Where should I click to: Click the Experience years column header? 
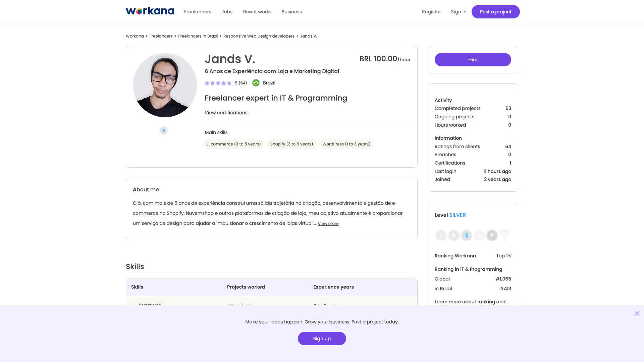point(333,287)
